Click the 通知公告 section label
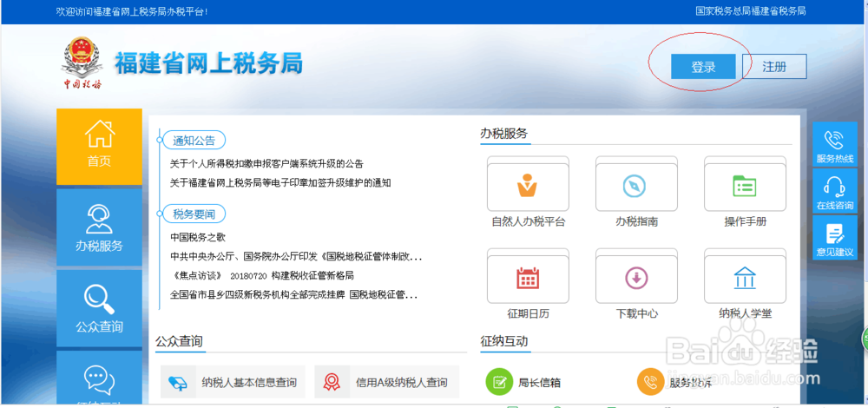Viewport: 868px width, 408px height. [x=194, y=141]
